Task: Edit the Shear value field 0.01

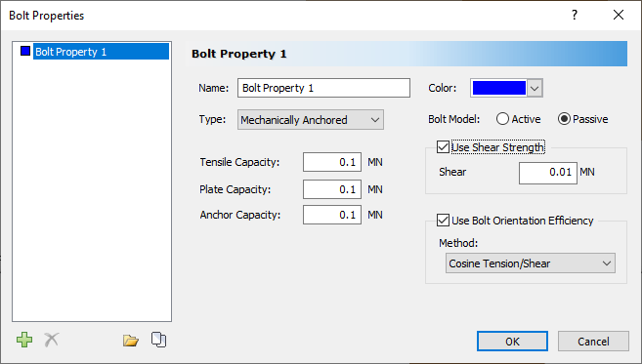Action: click(x=548, y=173)
